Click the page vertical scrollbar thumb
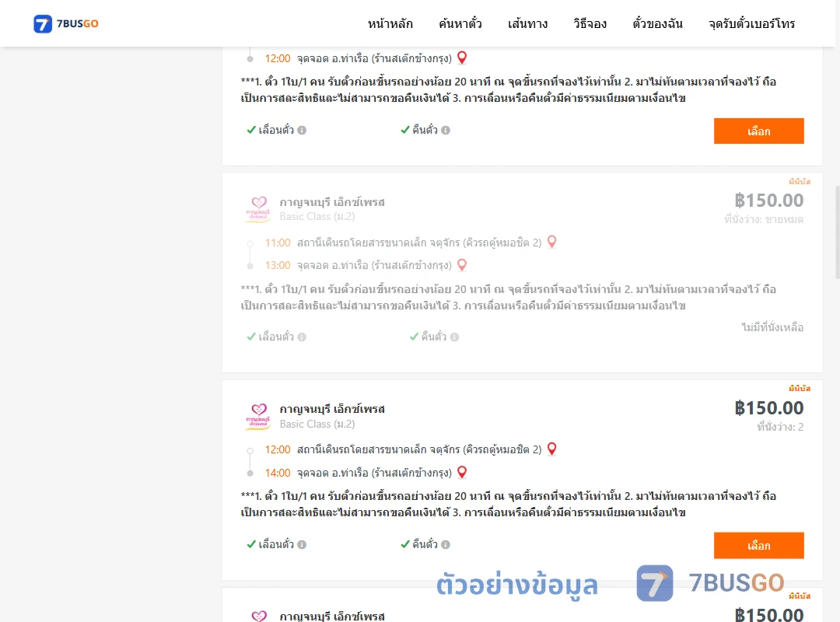 [838, 232]
